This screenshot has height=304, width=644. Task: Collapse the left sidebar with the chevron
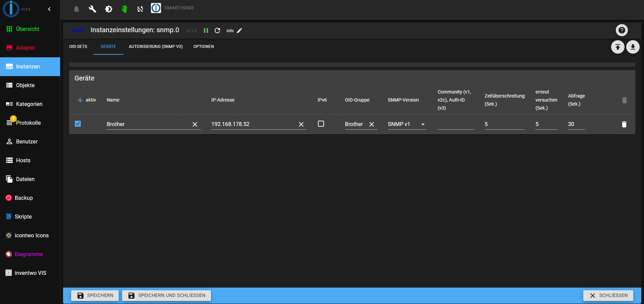pos(49,9)
